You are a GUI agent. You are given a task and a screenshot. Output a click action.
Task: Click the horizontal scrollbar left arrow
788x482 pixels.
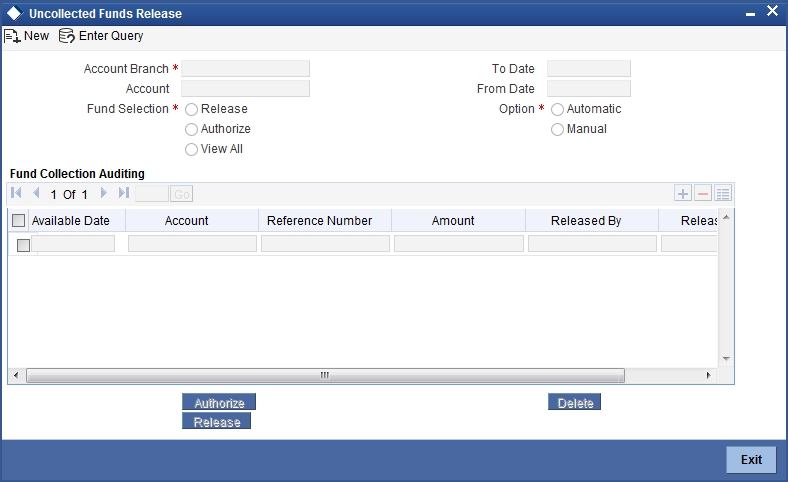point(16,375)
